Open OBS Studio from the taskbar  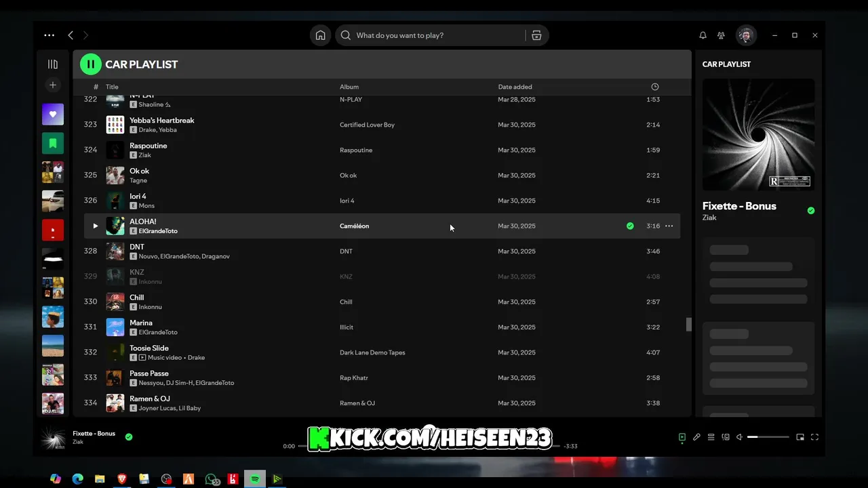pos(166,479)
